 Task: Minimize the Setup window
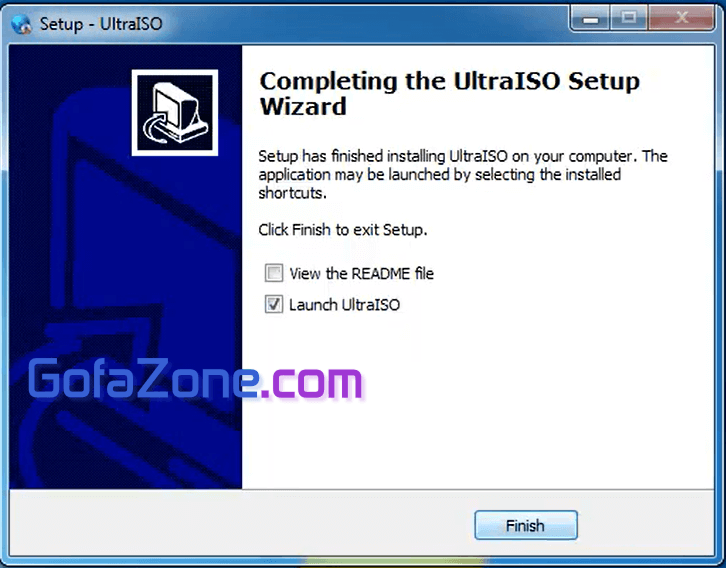coord(590,19)
